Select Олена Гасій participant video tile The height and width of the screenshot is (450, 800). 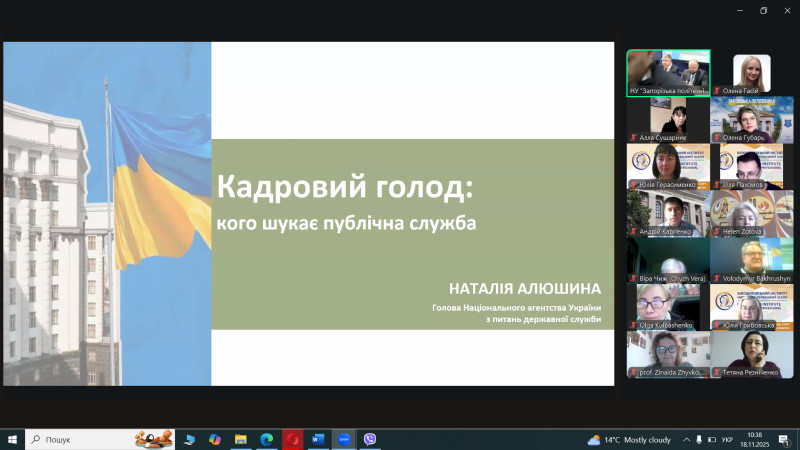click(751, 73)
